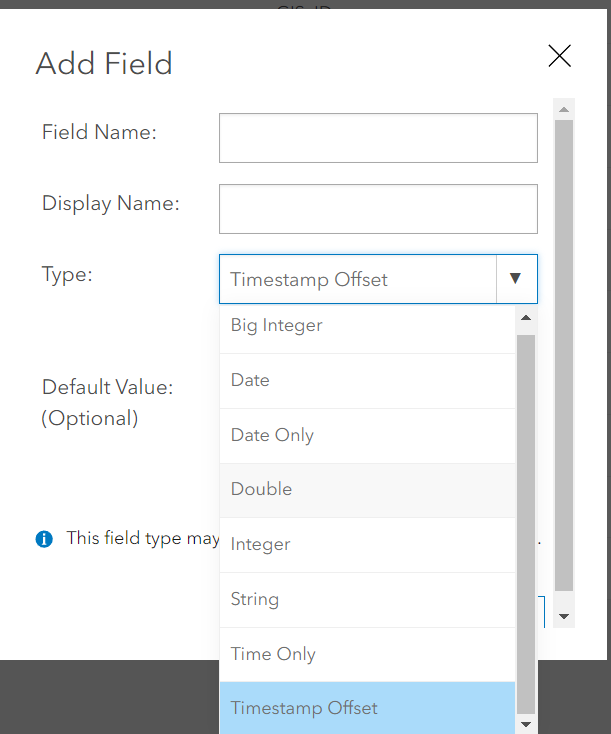The image size is (611, 734).
Task: Click dialog scrollbar up arrow
Action: pos(564,110)
